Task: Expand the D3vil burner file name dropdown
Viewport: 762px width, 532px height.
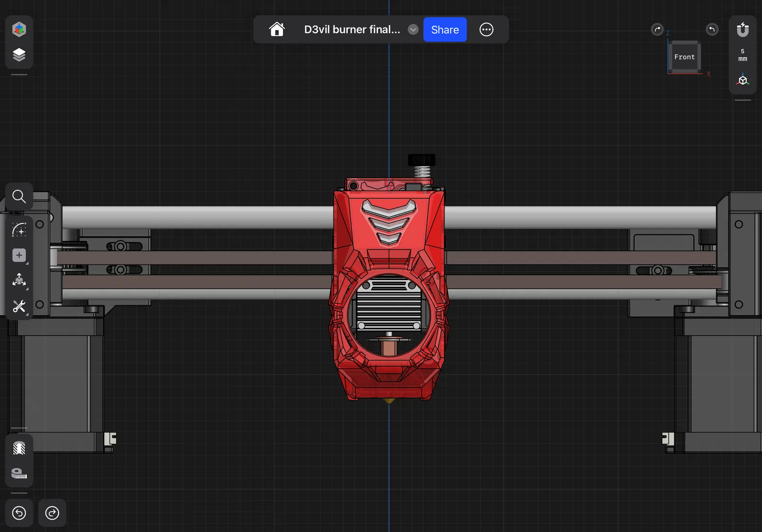Action: click(x=413, y=30)
